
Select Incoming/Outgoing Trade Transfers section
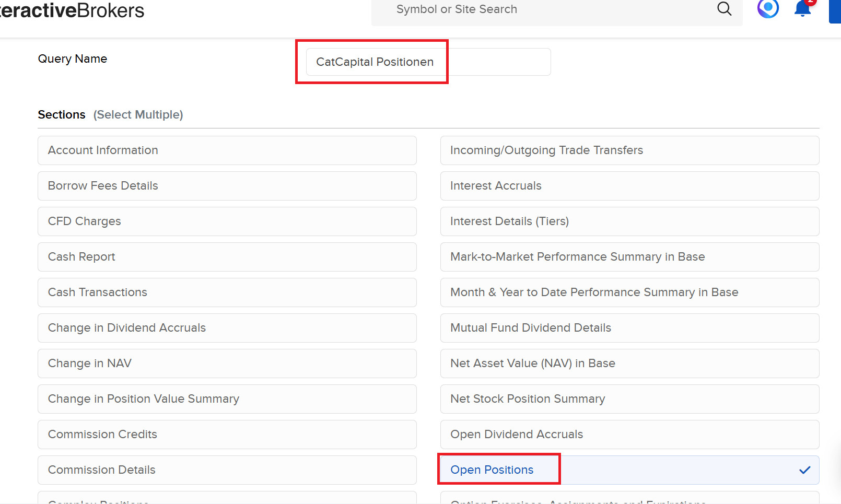(629, 150)
